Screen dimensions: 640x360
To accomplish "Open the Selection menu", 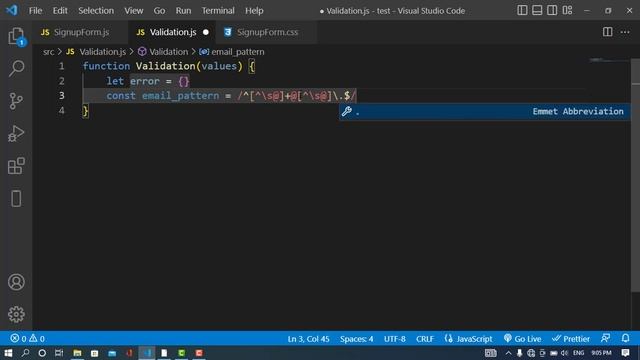I will [96, 11].
